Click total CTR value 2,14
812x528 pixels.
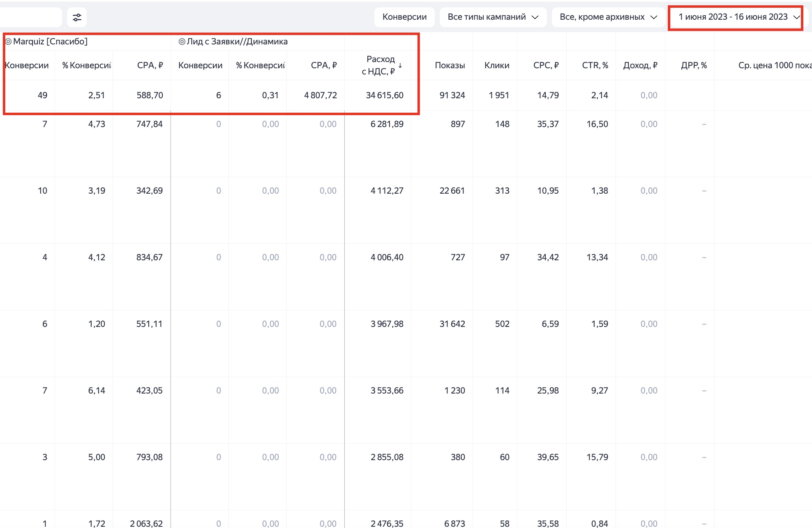pyautogui.click(x=600, y=95)
